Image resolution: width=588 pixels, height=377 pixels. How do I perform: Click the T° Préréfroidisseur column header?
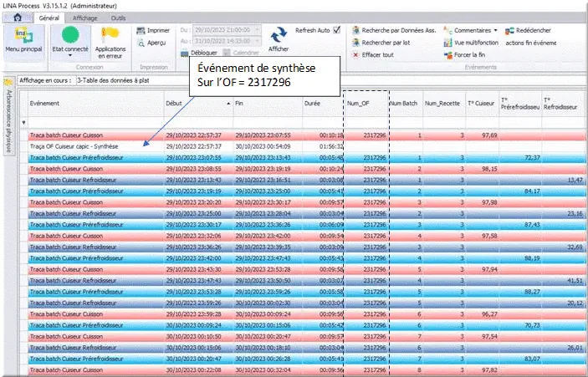(x=520, y=104)
